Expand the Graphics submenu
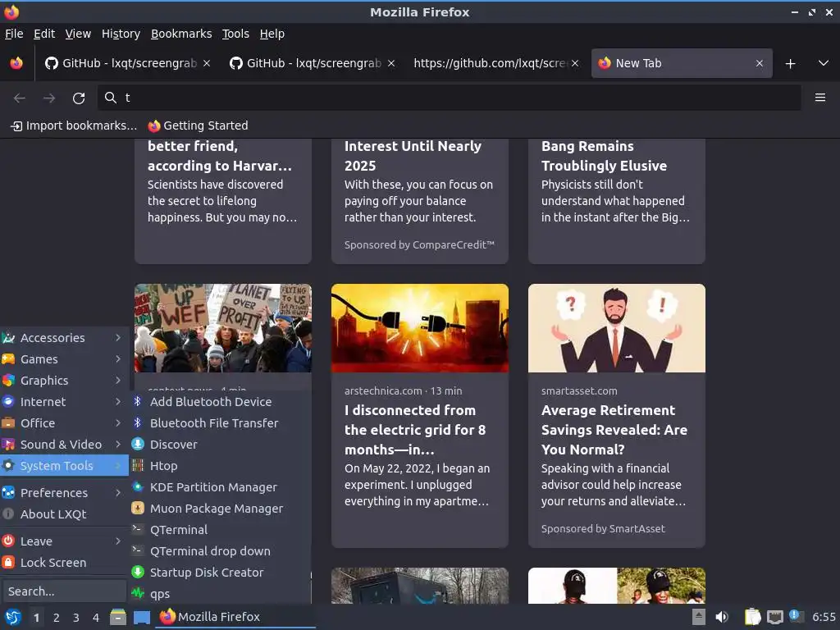 [63, 381]
